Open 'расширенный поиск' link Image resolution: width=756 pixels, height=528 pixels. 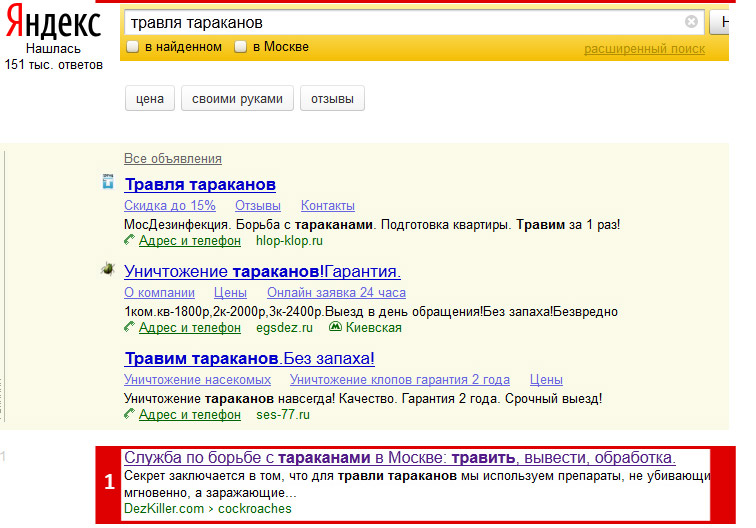point(644,49)
